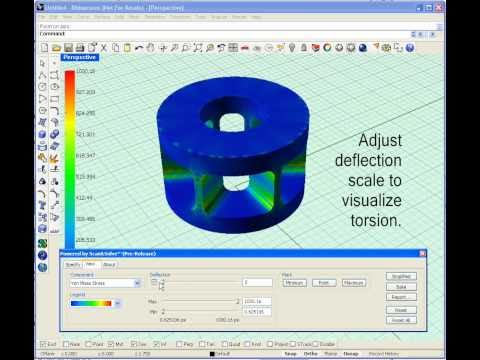Choose the selection pointer in left toolbar
Screen dimensions: 480x360
(43, 63)
